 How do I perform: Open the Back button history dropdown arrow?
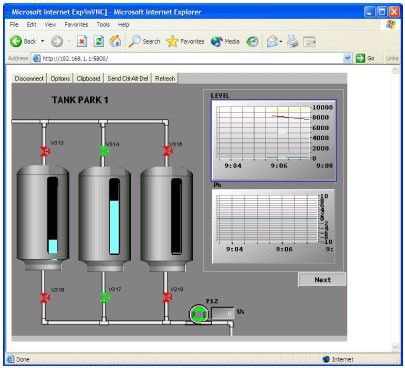click(x=42, y=41)
